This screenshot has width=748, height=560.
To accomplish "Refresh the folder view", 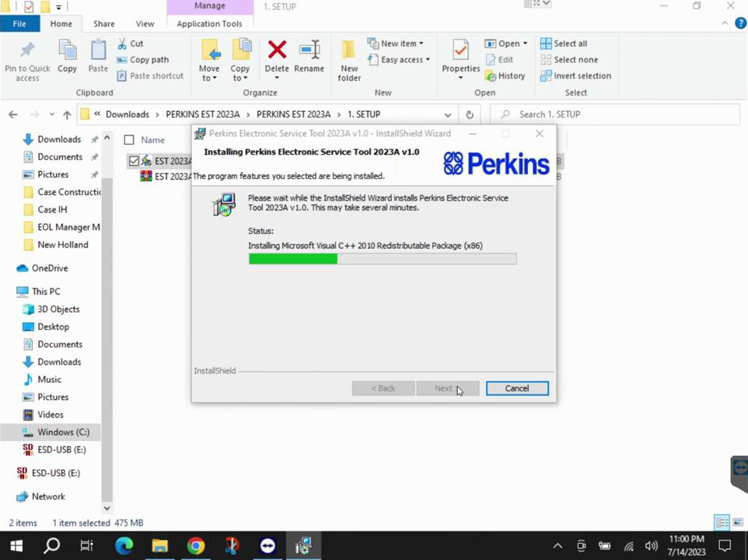I will [470, 114].
